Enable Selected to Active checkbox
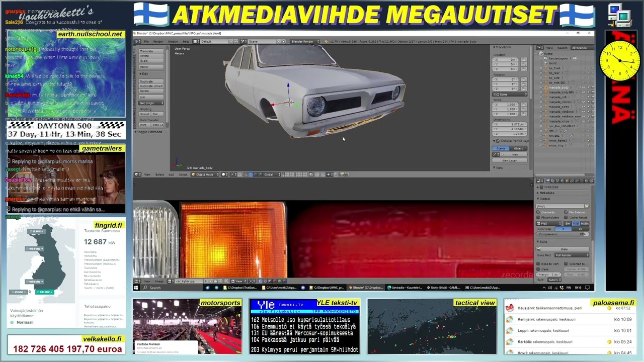This screenshot has width=644, height=362. coord(566,264)
